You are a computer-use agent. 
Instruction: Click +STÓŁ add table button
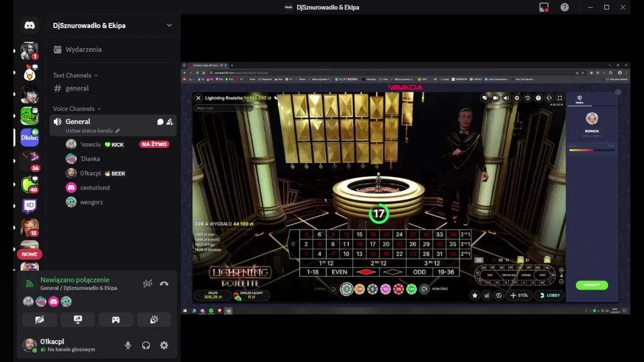[x=519, y=296]
